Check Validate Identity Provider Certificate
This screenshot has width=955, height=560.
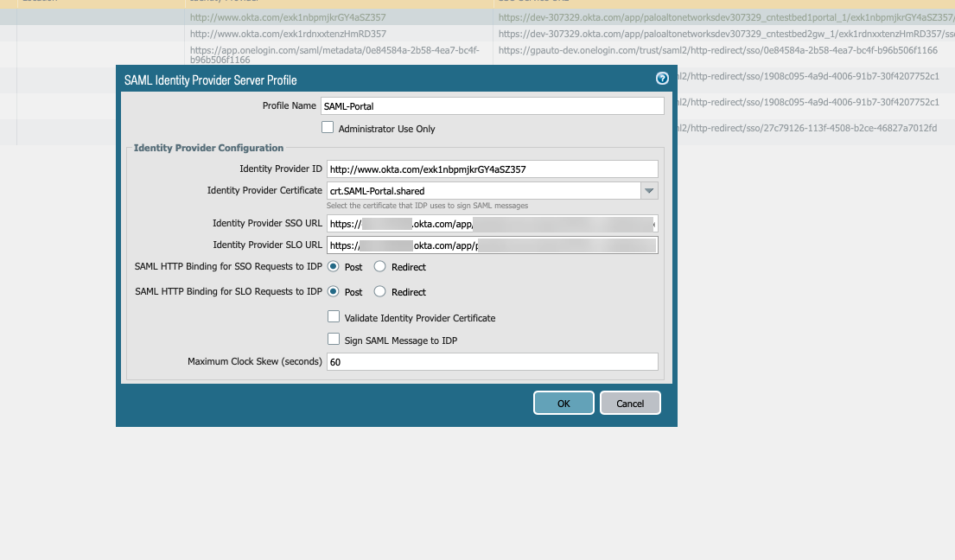click(334, 317)
